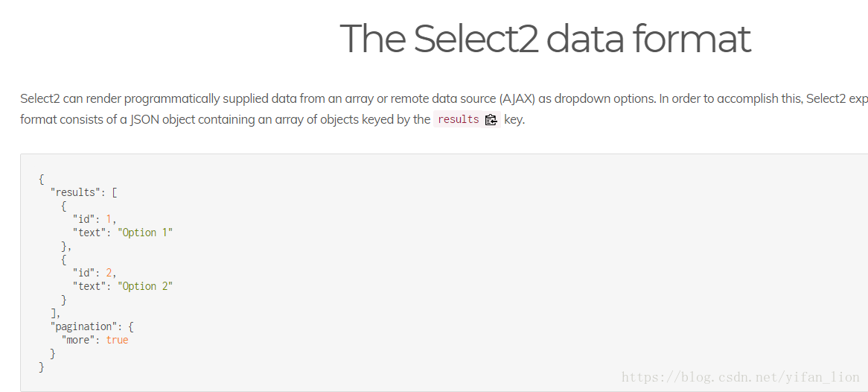
Task: Click the second "text" key in code
Action: tap(89, 287)
